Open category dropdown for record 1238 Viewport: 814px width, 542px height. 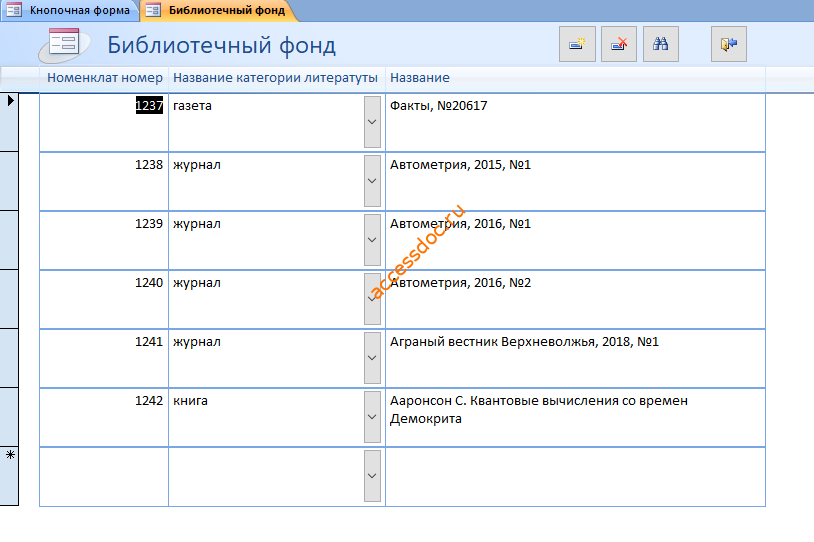372,181
